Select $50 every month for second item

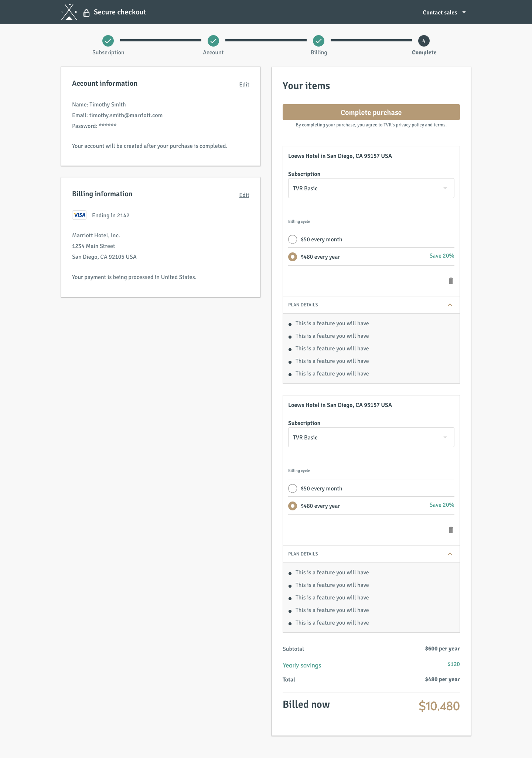(293, 489)
